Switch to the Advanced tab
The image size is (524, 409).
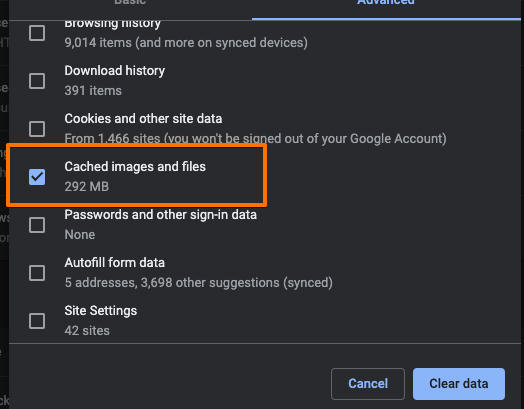pos(386,4)
